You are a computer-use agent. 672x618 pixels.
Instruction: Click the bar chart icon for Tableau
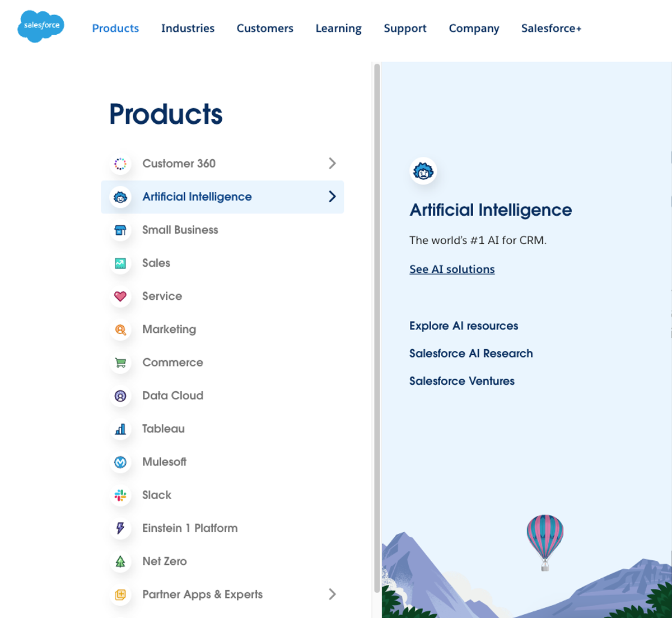(120, 429)
